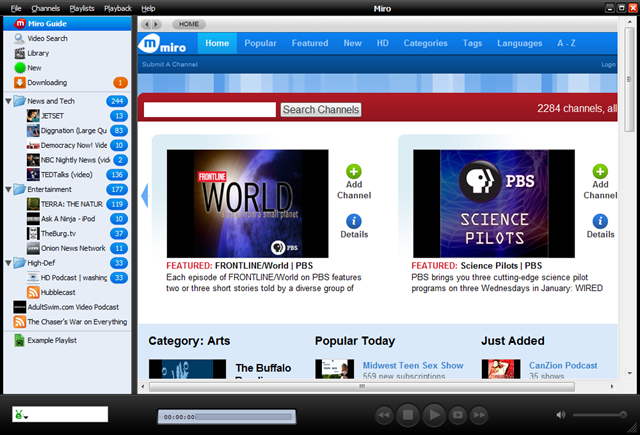Switch to the Home guide tab
The image size is (640, 435).
(x=217, y=43)
